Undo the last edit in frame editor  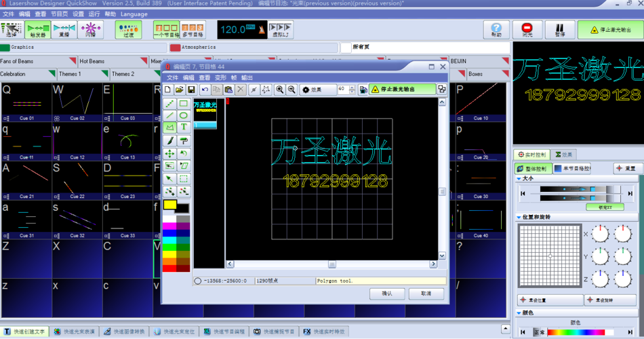(205, 89)
